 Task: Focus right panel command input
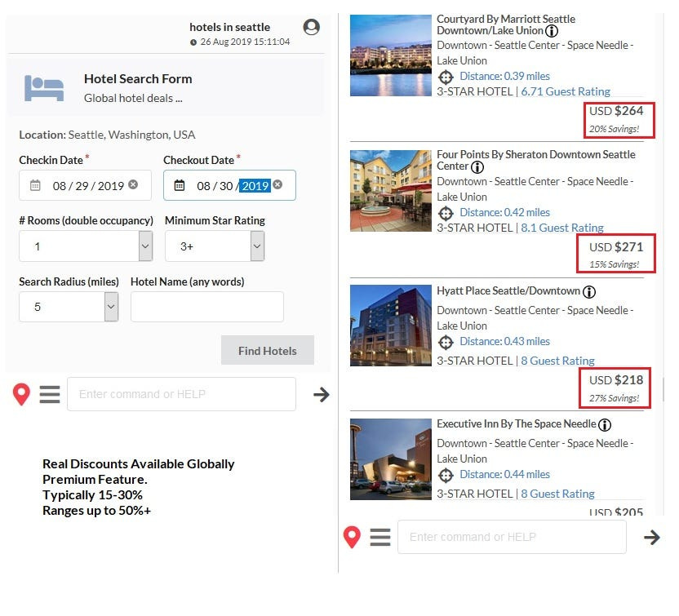pos(512,537)
